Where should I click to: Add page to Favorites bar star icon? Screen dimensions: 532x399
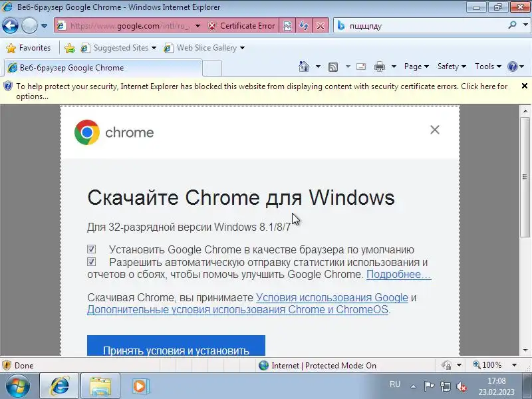[x=70, y=48]
